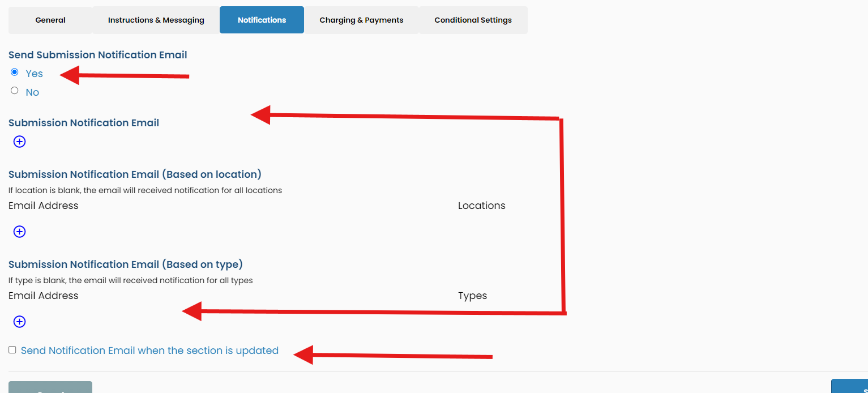The image size is (868, 393).
Task: Click the blue button at bottom right
Action: tap(849, 387)
